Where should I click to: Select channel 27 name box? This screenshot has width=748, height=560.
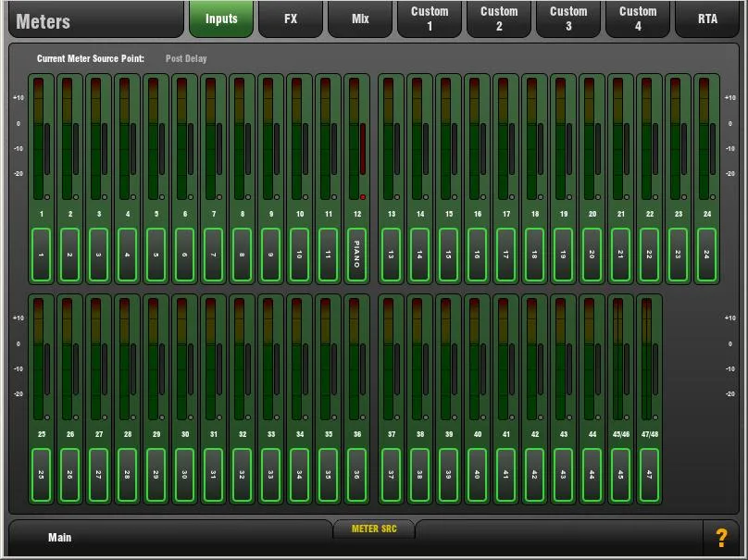[x=98, y=475]
